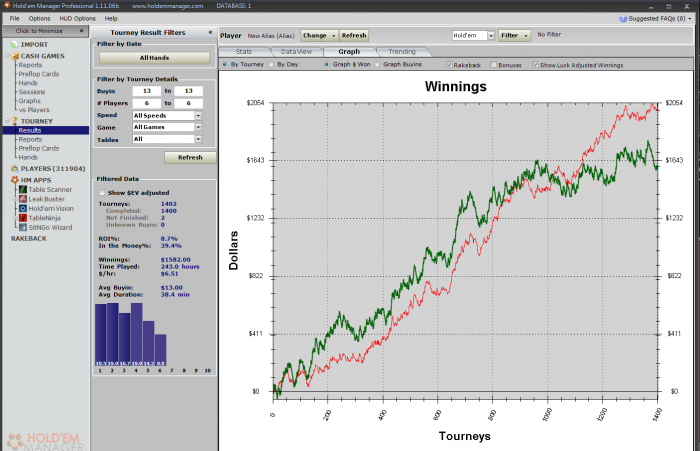Select the By Tourney radio button
Image resolution: width=700 pixels, height=451 pixels.
(x=225, y=64)
